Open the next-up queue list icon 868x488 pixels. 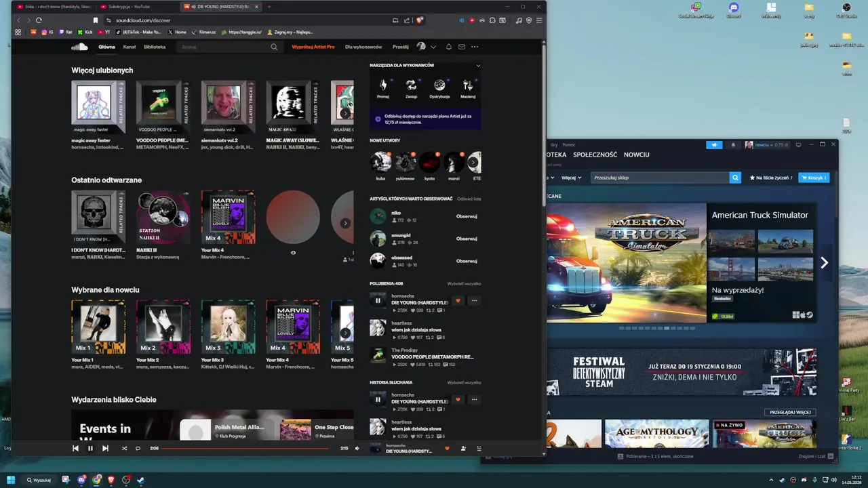(479, 448)
